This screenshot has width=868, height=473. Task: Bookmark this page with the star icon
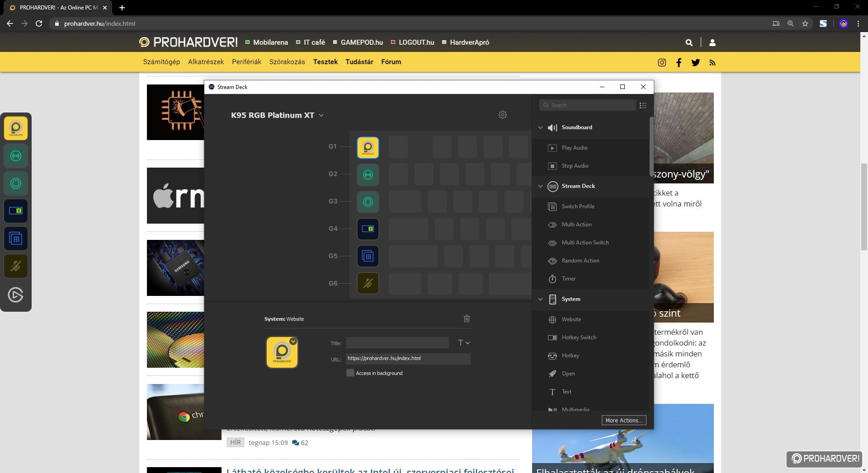[805, 23]
